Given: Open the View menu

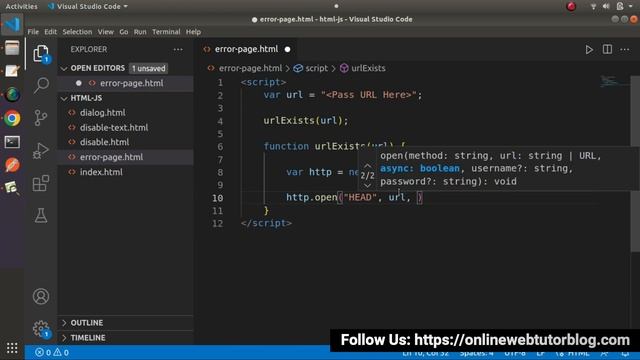Looking at the screenshot, I should [105, 32].
